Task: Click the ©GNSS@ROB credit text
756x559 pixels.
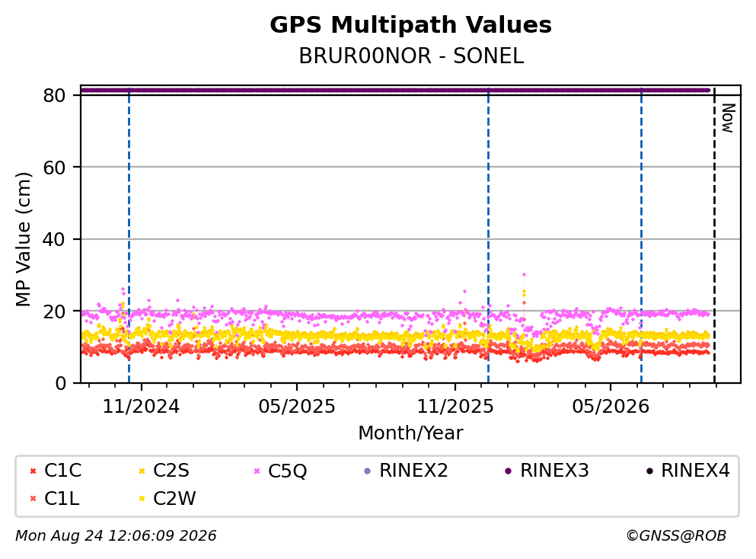Action: click(676, 535)
